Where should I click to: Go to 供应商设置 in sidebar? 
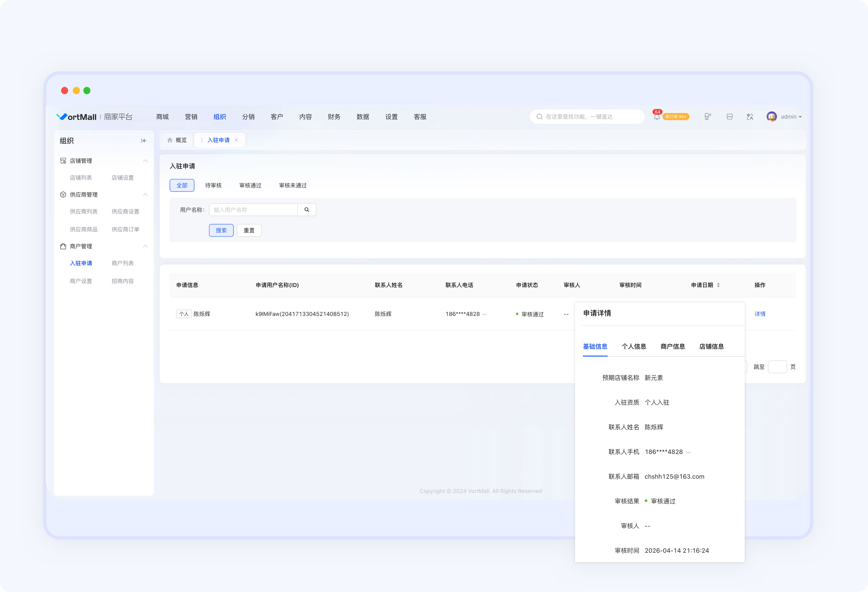[x=125, y=212]
